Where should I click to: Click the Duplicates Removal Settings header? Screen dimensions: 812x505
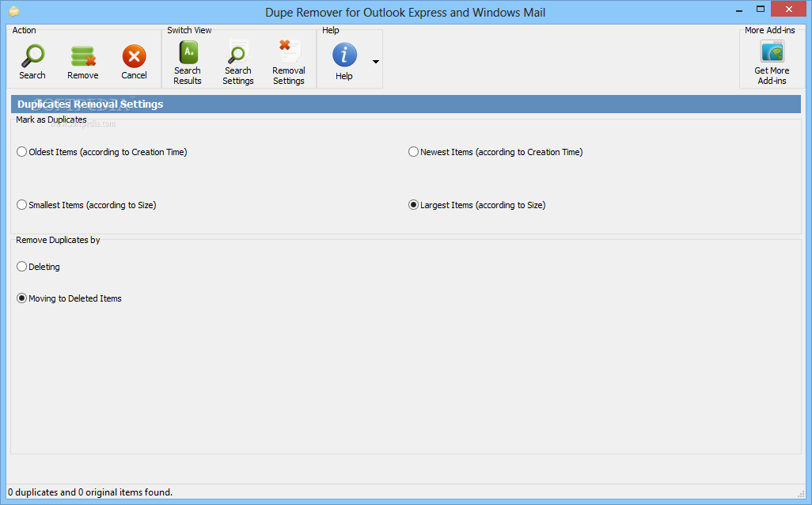point(406,104)
